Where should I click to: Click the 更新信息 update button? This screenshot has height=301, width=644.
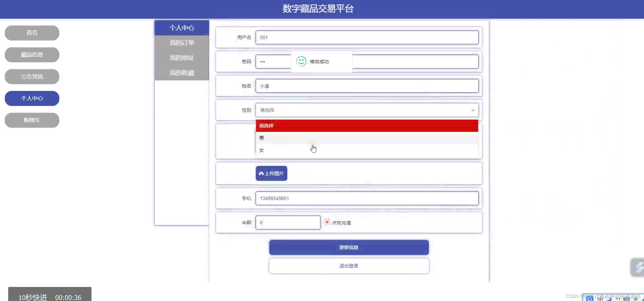point(348,247)
